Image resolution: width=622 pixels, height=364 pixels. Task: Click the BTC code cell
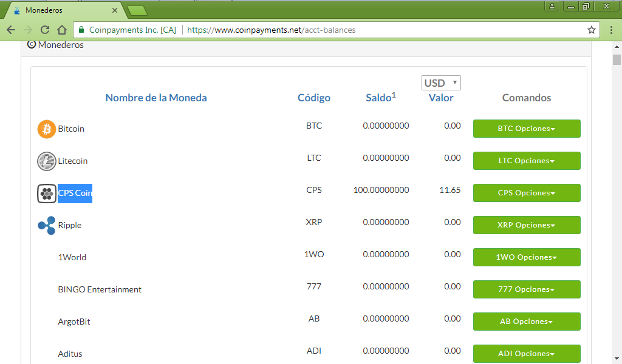coord(314,126)
